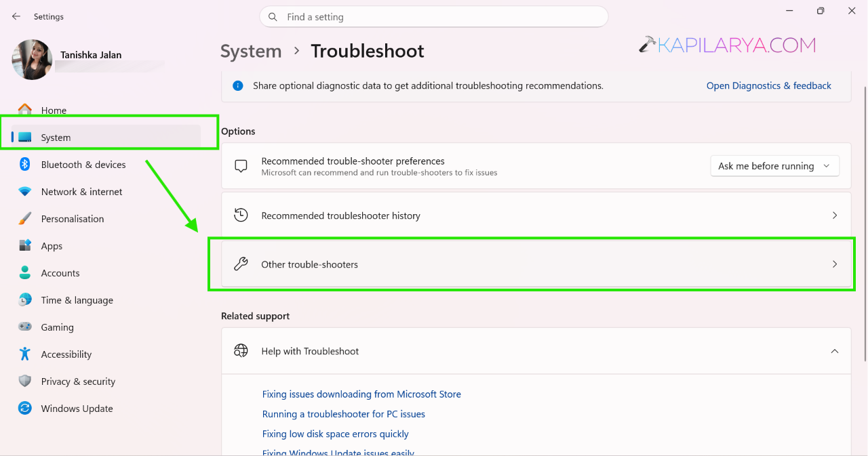Screen dimensions: 868x456
Task: Click the trouble-shooter preferences chat icon
Action: [x=241, y=166]
